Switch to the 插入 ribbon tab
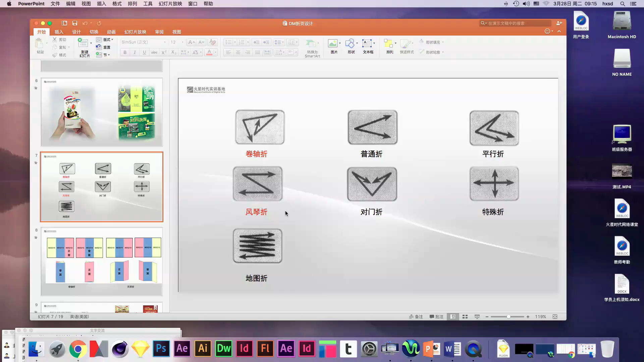Image resolution: width=644 pixels, height=362 pixels. [59, 32]
